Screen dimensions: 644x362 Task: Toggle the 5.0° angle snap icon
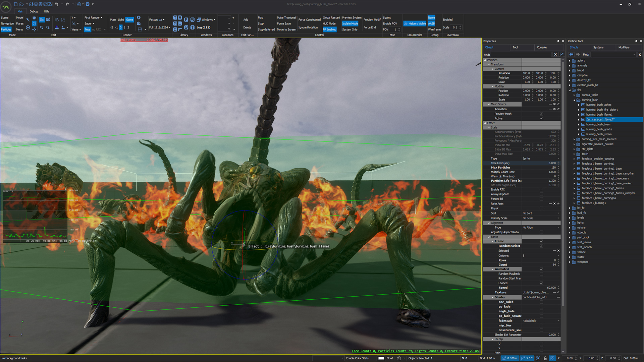pyautogui.click(x=527, y=358)
